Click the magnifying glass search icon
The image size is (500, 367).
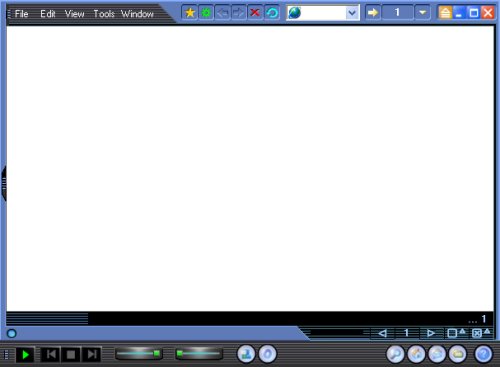click(x=395, y=354)
